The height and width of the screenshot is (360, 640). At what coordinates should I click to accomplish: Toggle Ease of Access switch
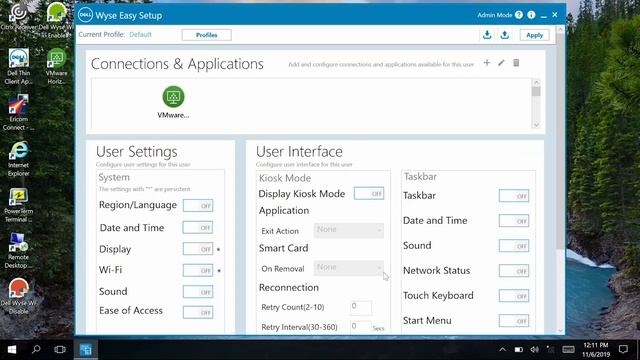coord(198,313)
